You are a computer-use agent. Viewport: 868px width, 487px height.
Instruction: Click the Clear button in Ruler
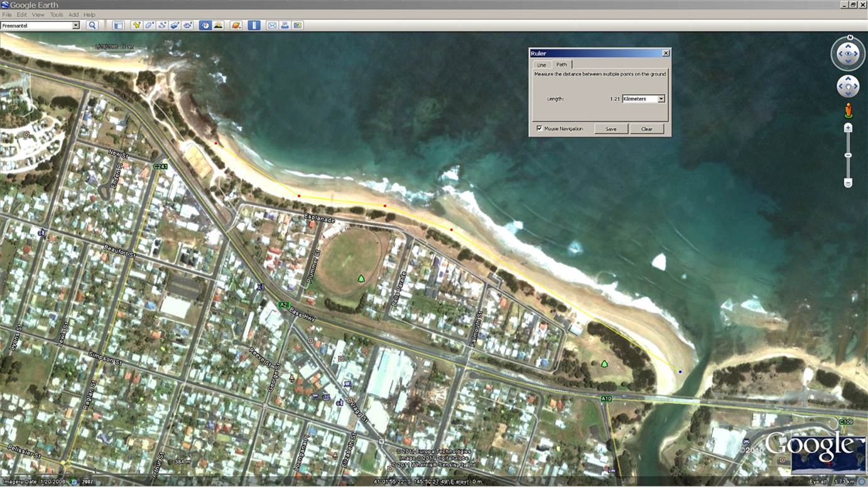(x=646, y=129)
